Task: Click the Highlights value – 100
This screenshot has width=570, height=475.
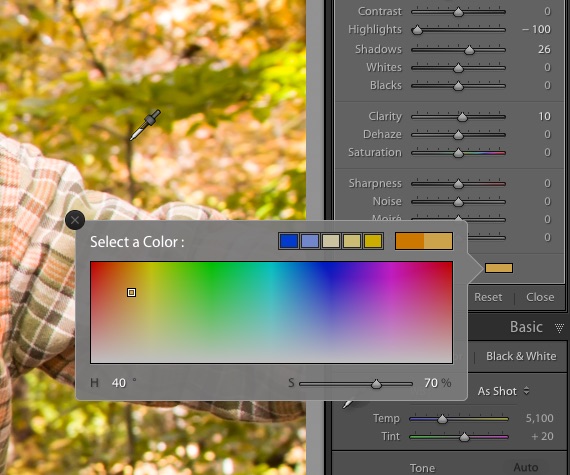Action: [x=536, y=29]
